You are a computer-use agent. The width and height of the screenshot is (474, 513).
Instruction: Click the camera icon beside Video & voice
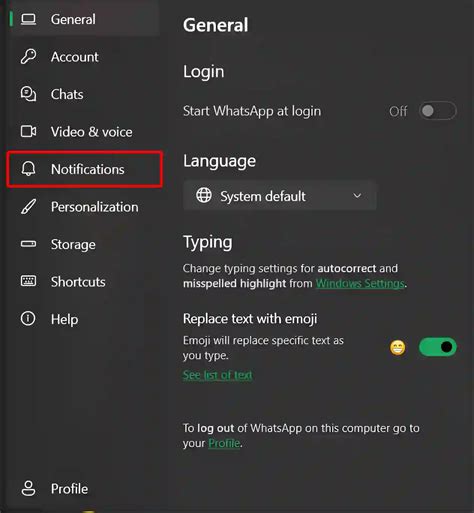28,131
